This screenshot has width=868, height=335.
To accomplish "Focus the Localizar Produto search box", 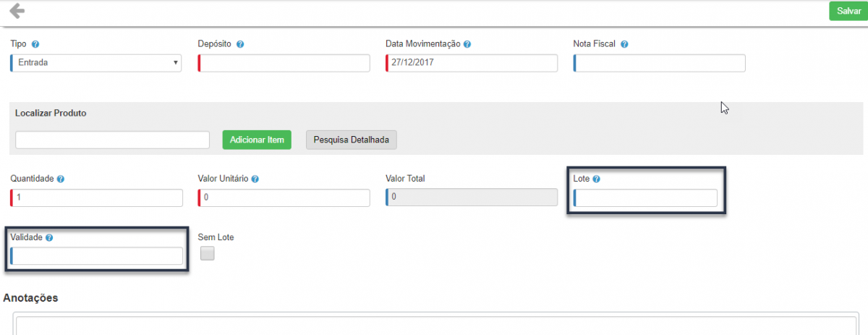I will click(x=112, y=140).
